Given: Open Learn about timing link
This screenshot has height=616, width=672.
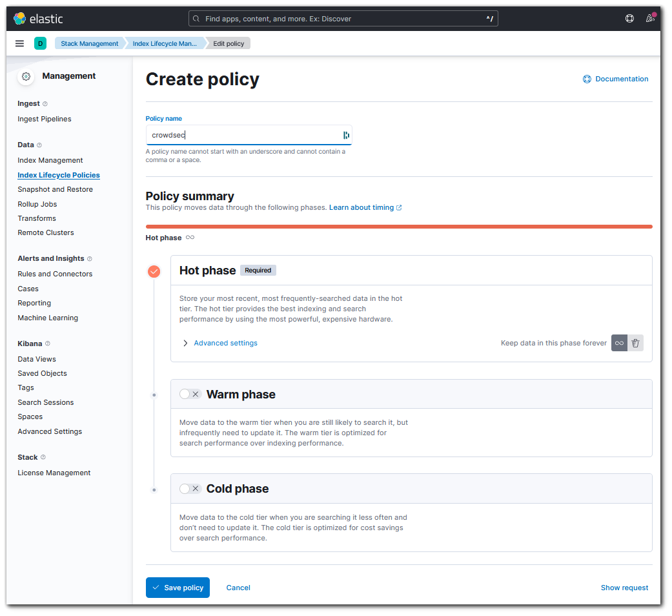Looking at the screenshot, I should pos(365,207).
